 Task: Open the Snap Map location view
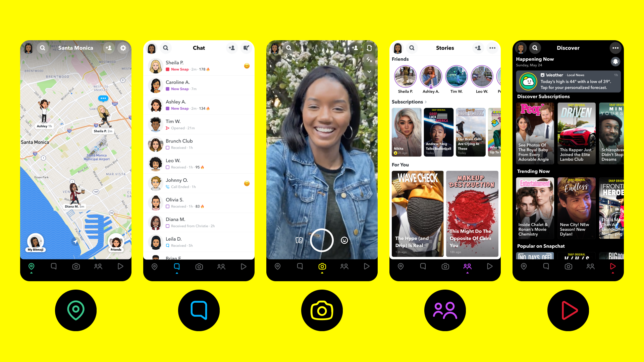click(32, 266)
